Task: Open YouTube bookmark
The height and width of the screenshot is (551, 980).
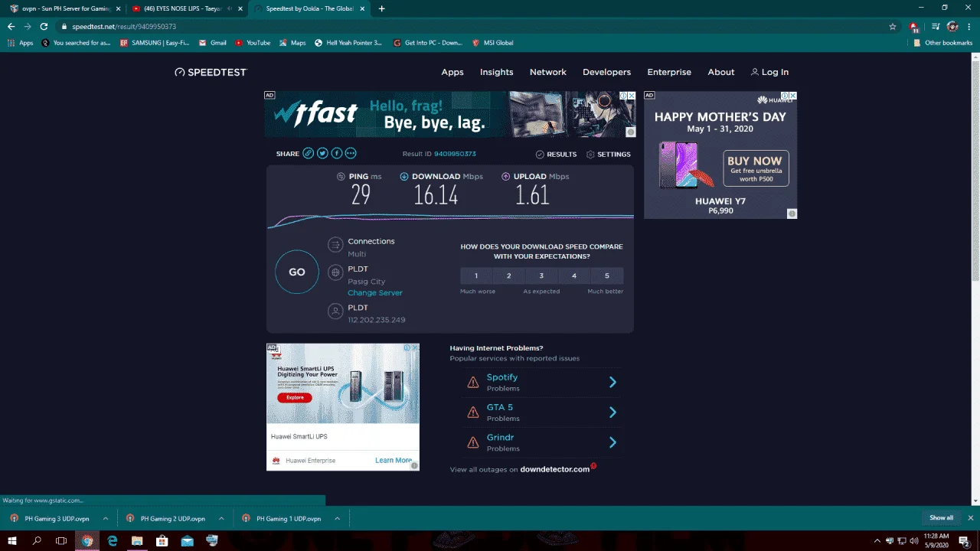Action: (253, 43)
